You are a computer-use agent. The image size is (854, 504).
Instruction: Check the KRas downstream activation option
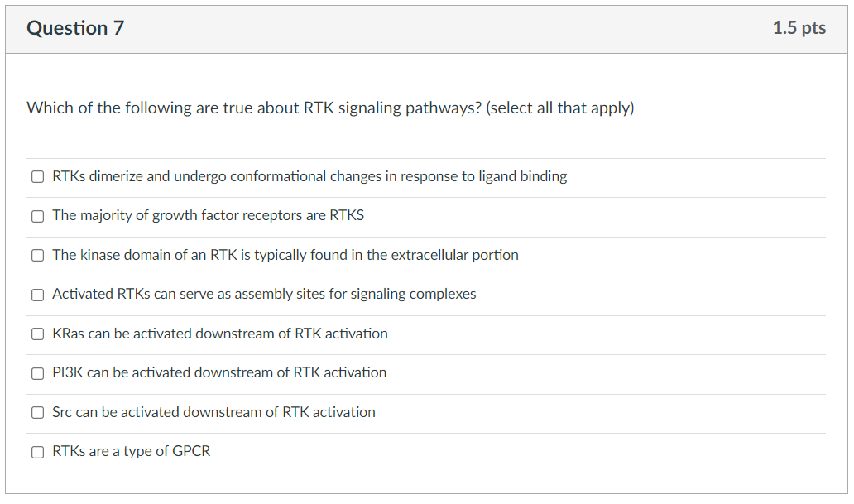(x=37, y=334)
